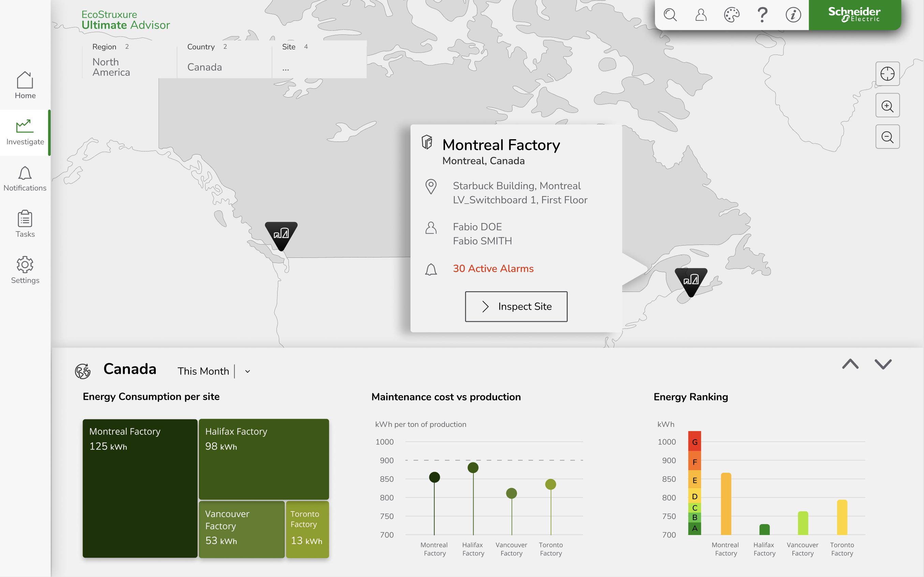Screen dimensions: 924x577
Task: Click Montreal Factory lollipop chart point
Action: (x=434, y=477)
